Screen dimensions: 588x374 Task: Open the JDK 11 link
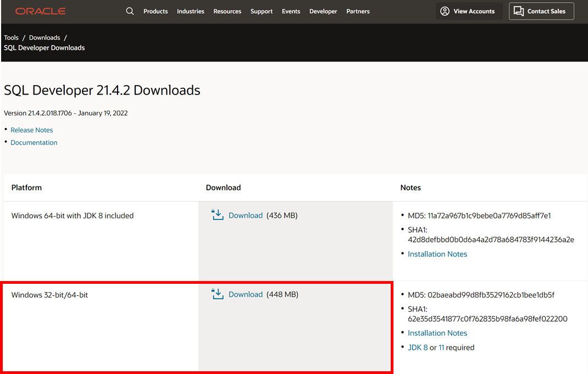click(x=441, y=348)
